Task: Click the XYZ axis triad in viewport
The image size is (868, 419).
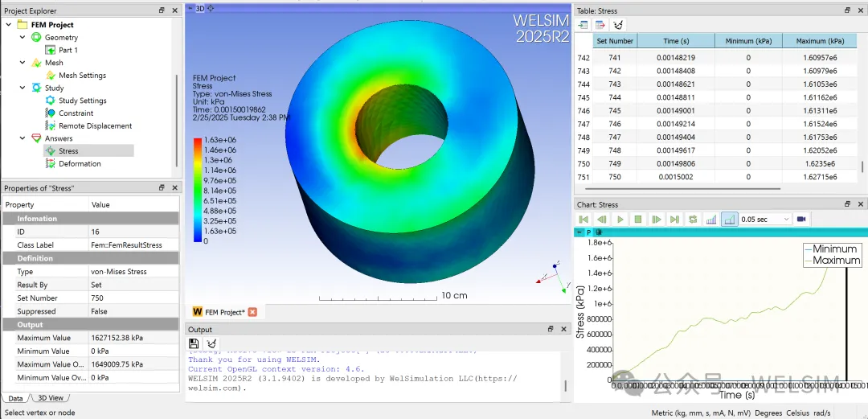Action: point(554,276)
